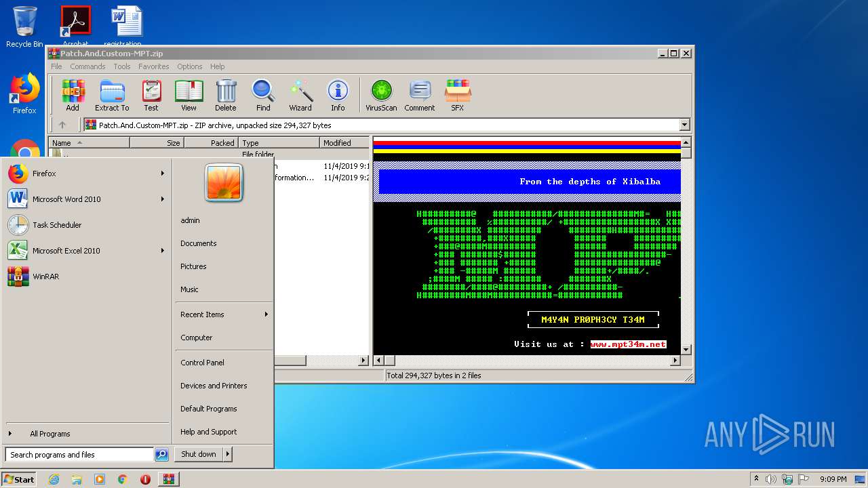This screenshot has height=488, width=868.
Task: Click comment pane right scroll arrow
Action: click(675, 361)
